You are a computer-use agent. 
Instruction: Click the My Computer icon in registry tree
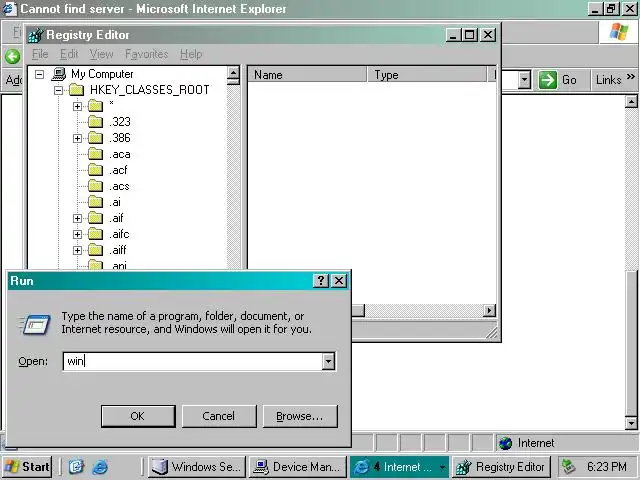(59, 74)
